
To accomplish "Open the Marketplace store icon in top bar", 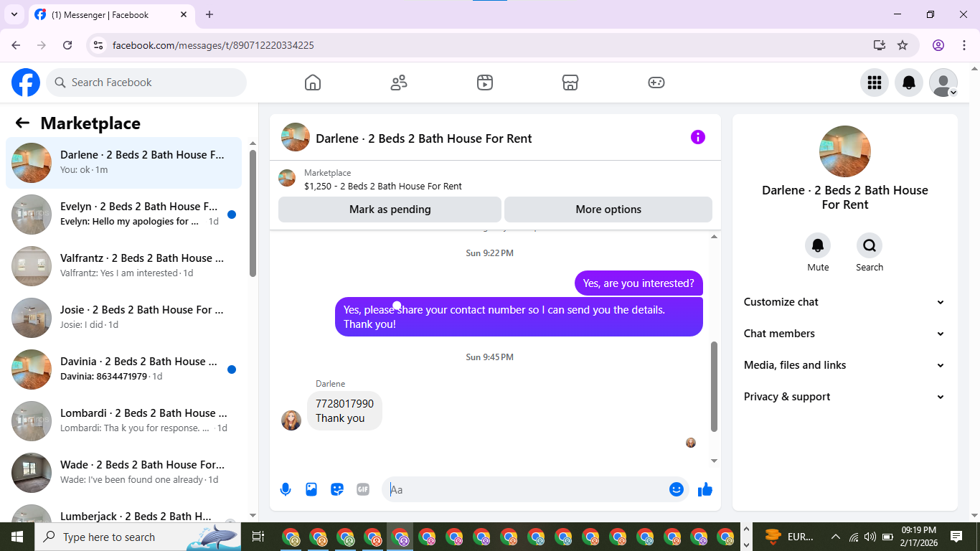I will [570, 83].
